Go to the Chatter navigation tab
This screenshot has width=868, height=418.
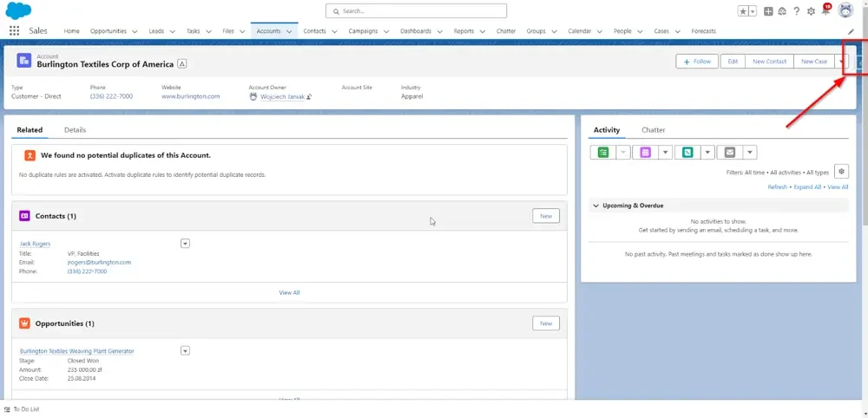tap(506, 31)
